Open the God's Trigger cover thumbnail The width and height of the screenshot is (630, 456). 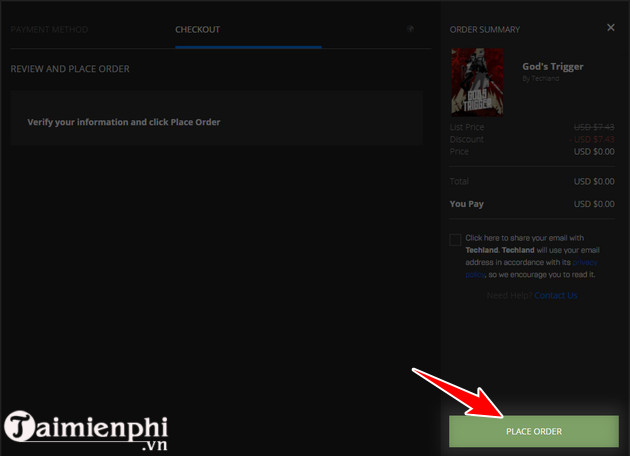pyautogui.click(x=478, y=82)
